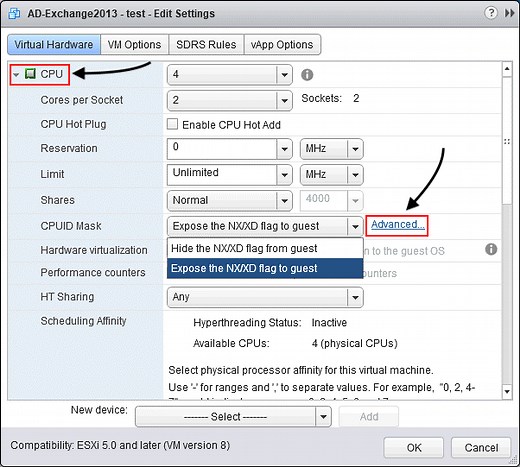The image size is (520, 467).
Task: Click the Reservation label
Action: 69,148
